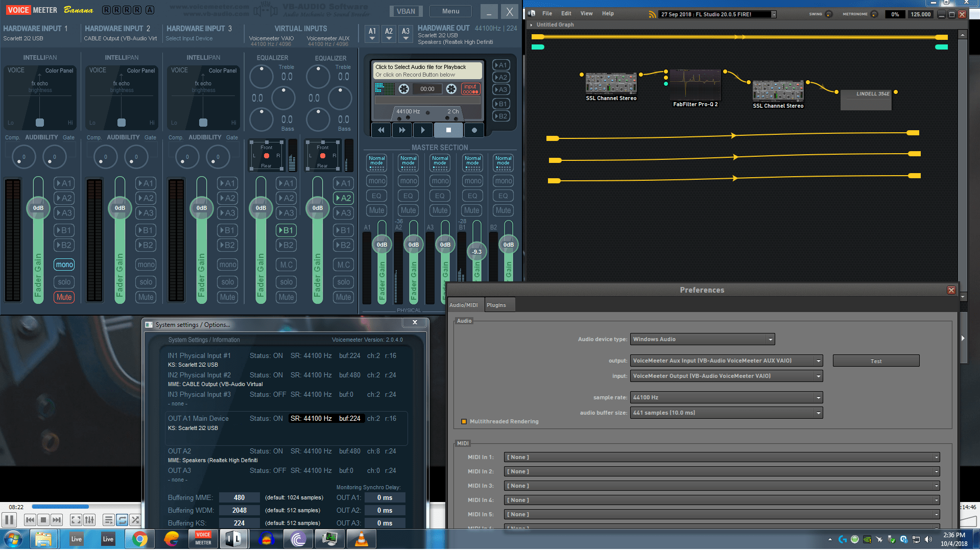Open MIDI In 3 dropdown
The image size is (980, 550).
(722, 486)
